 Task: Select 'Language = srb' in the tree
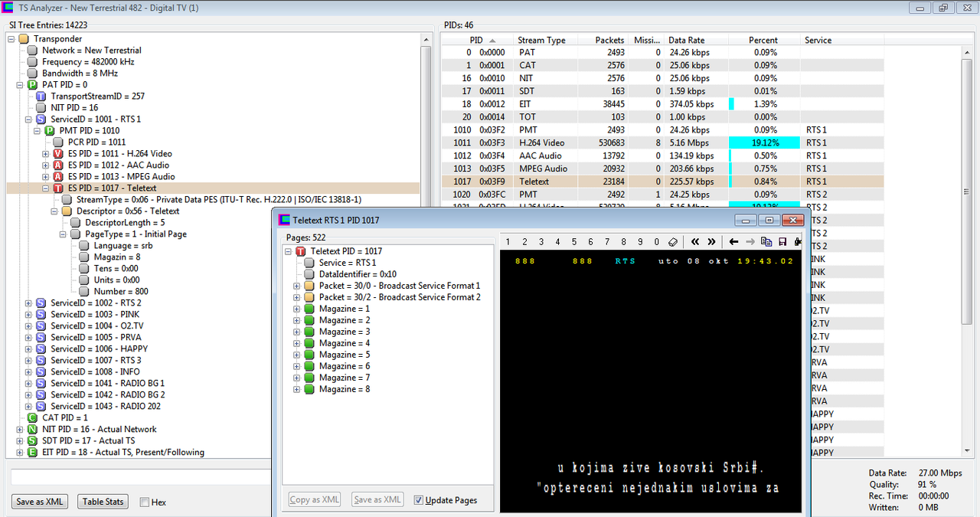coord(123,246)
